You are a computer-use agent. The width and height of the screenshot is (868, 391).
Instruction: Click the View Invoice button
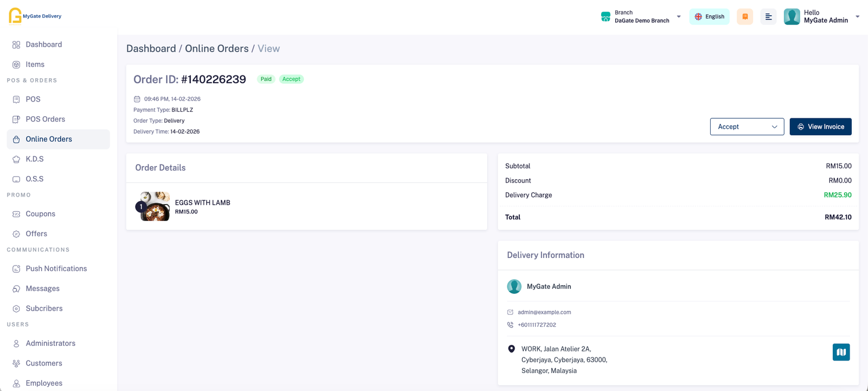[820, 127]
